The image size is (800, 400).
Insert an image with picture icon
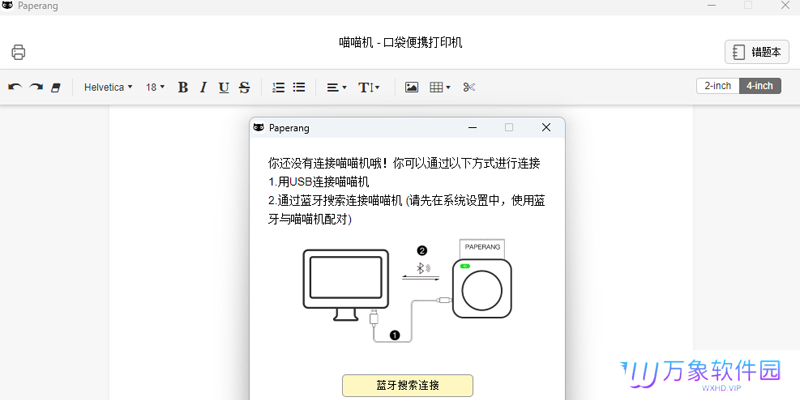click(x=411, y=87)
